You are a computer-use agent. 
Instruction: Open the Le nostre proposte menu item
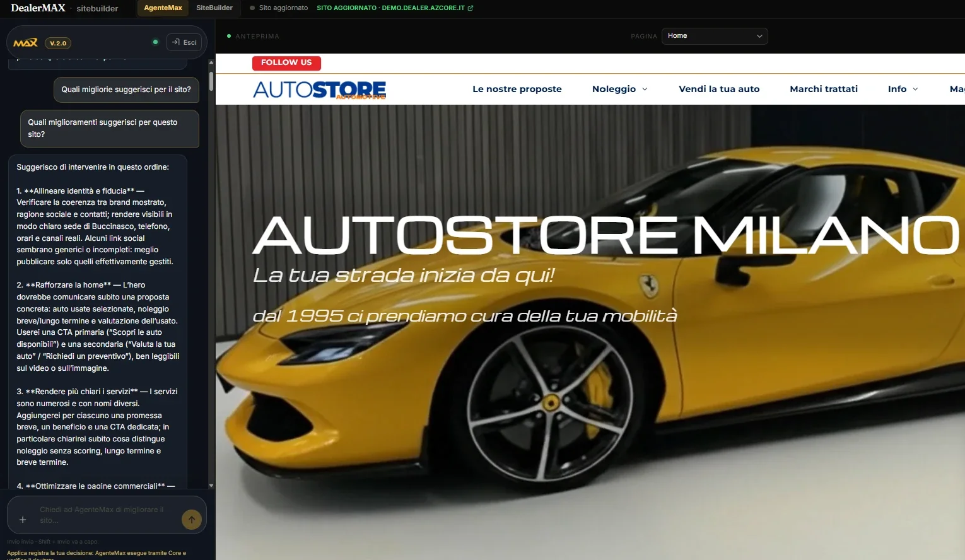tap(517, 89)
